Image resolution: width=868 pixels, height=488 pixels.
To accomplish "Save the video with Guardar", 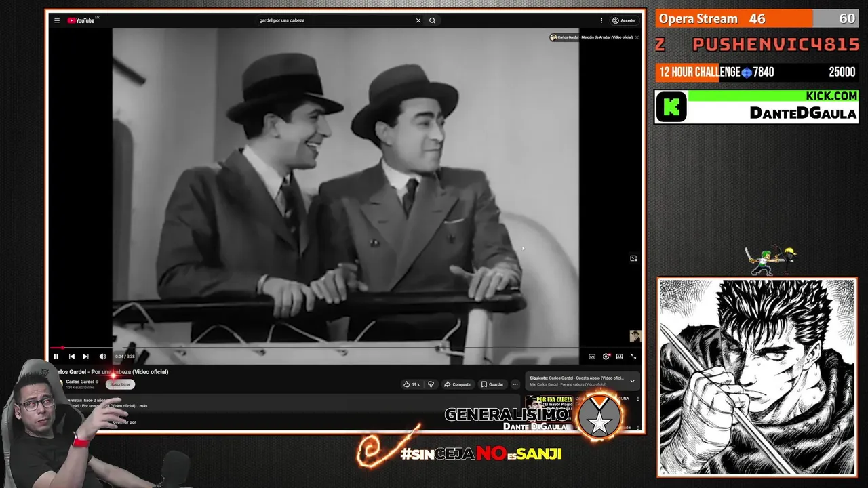I will point(492,384).
